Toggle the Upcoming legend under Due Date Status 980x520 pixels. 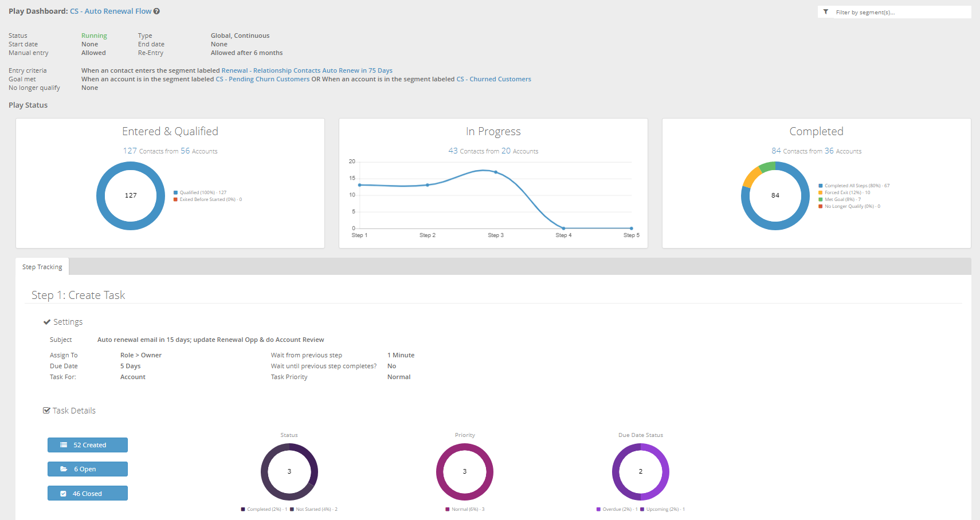click(663, 509)
